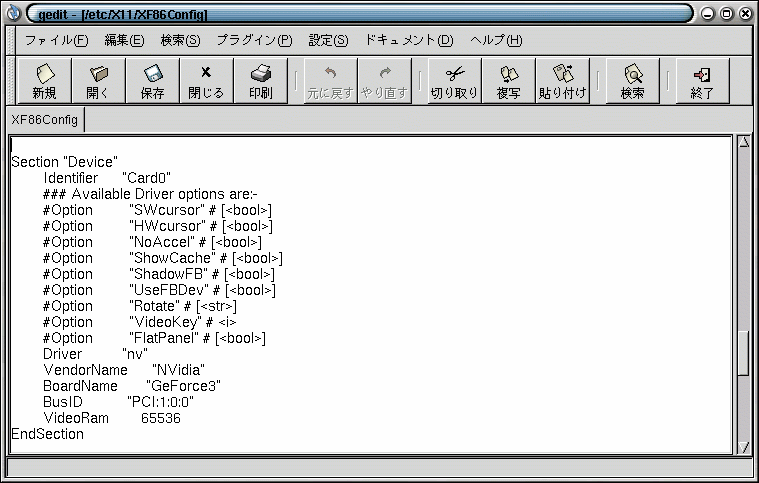
Task: Click the "ShadowFB" option line
Action: [158, 274]
